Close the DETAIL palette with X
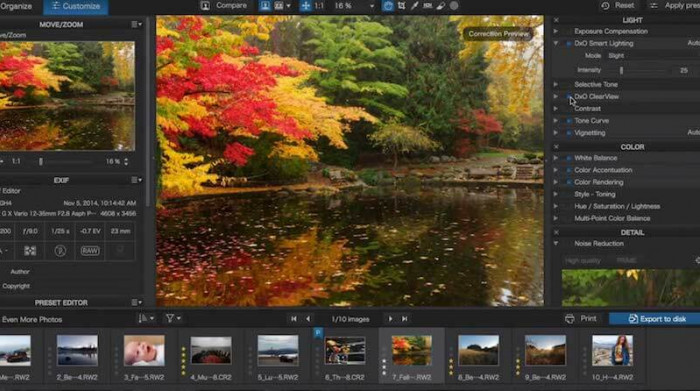The image size is (700, 391). click(x=556, y=233)
